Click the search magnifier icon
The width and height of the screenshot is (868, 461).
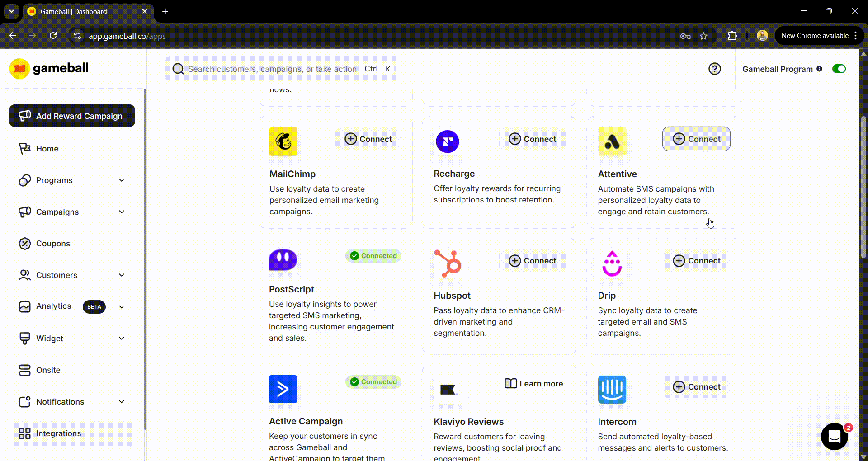click(x=178, y=69)
